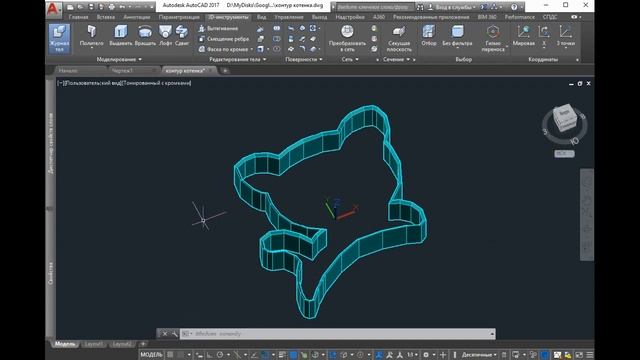Switch to the Layout1 tab

point(93,344)
